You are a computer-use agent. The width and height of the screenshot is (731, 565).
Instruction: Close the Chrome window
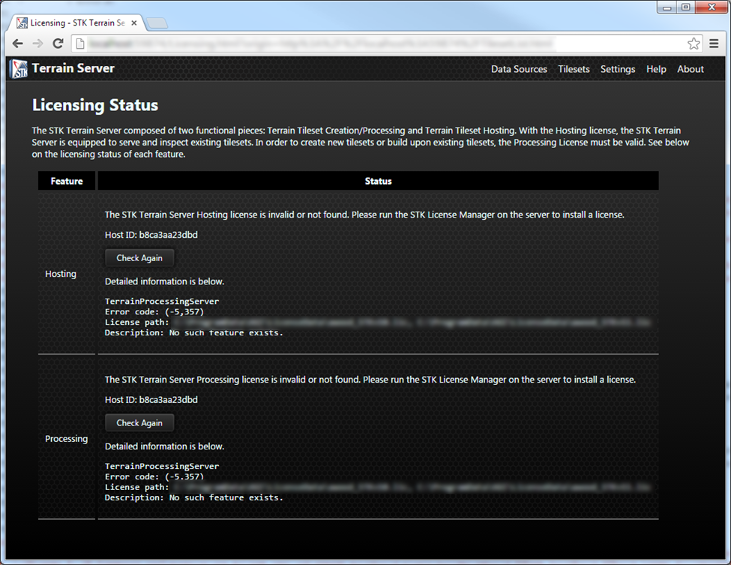click(711, 7)
